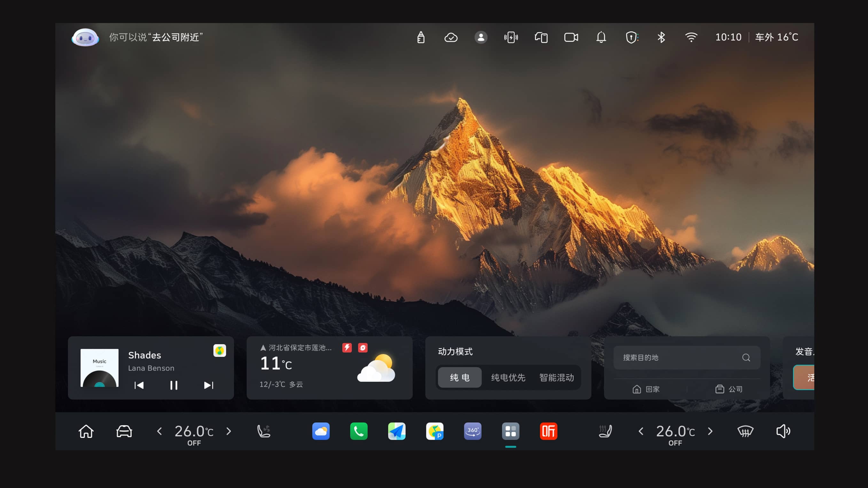Navigate to 公司 company shortcut

point(729,389)
